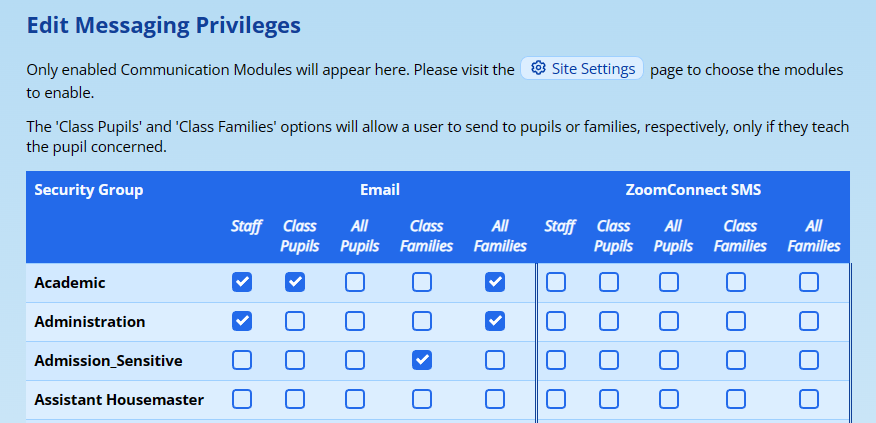Screen dimensions: 876x423
Task: Check Assistant Housemaster Email All Families
Action: [x=495, y=399]
